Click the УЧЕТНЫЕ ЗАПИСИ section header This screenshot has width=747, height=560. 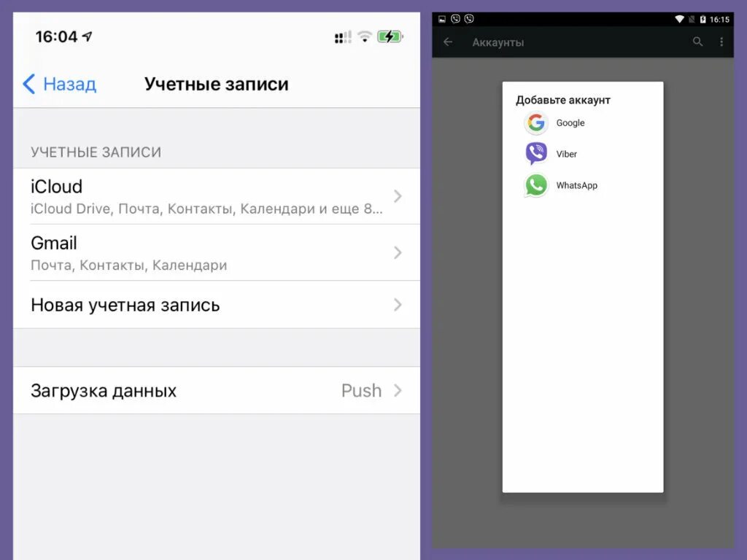pyautogui.click(x=96, y=152)
